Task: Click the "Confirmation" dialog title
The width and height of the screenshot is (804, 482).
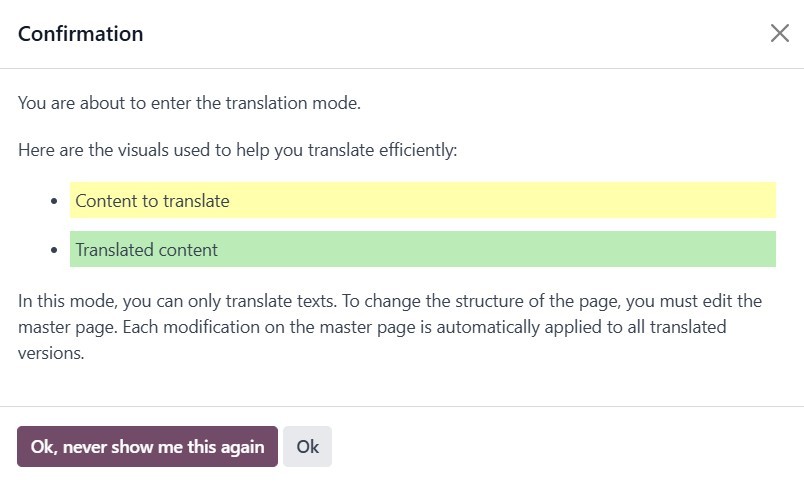Action: pos(81,34)
